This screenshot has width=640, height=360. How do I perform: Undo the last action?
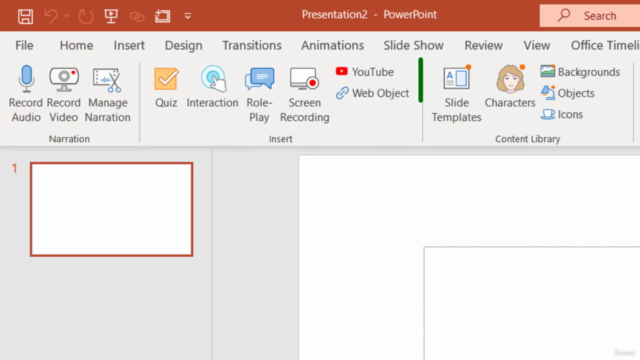pyautogui.click(x=51, y=16)
